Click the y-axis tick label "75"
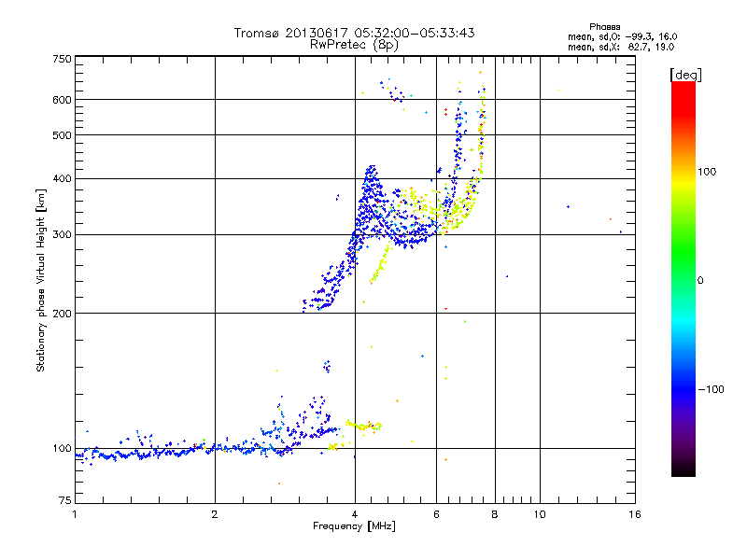747x560 pixels. tap(65, 500)
